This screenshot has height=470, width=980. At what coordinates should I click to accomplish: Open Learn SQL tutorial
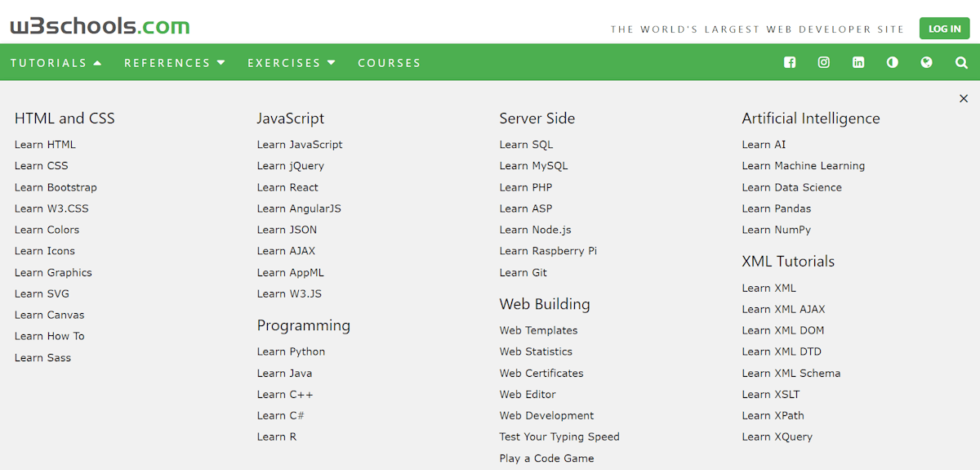click(526, 145)
